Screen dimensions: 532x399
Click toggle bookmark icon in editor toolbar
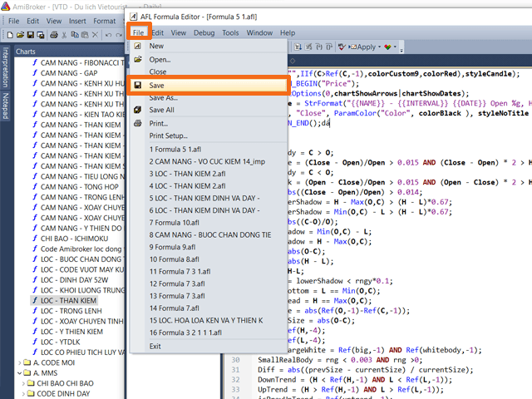[298, 47]
